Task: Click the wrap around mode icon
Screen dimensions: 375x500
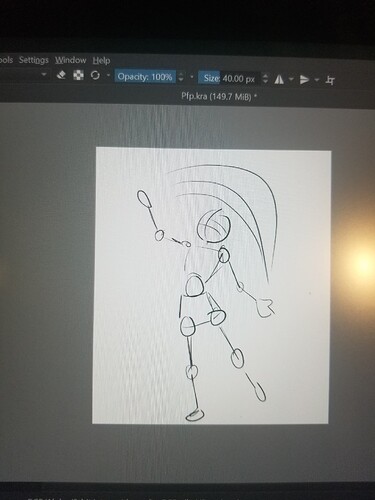Action: tap(330, 80)
